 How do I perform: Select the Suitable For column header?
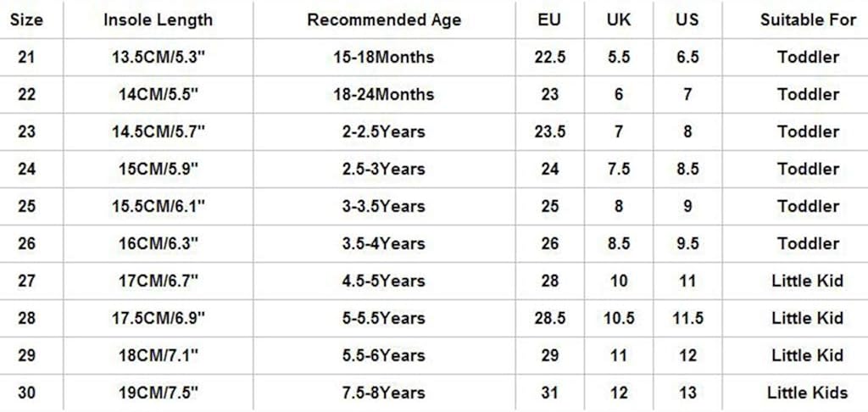808,19
